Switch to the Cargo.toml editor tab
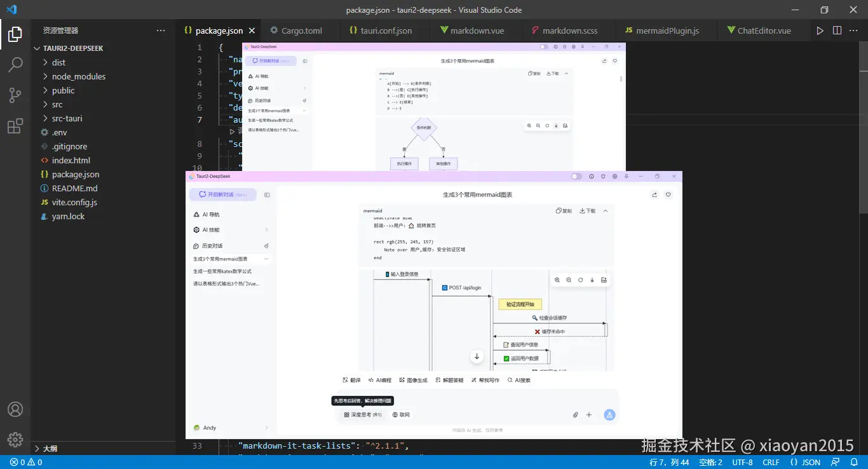This screenshot has height=469, width=868. click(x=301, y=31)
